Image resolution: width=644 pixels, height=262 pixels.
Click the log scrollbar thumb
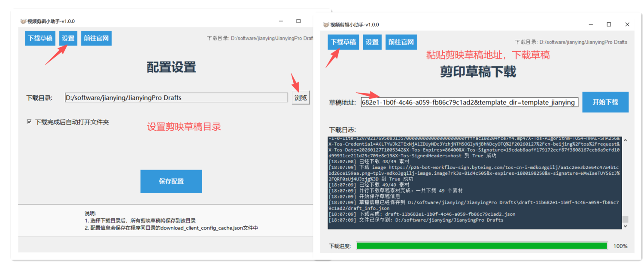[x=625, y=219]
